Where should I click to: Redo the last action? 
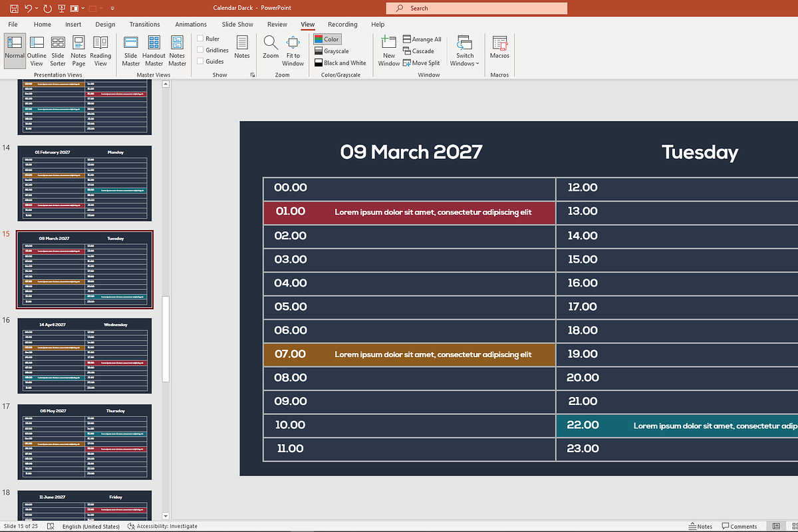click(47, 9)
